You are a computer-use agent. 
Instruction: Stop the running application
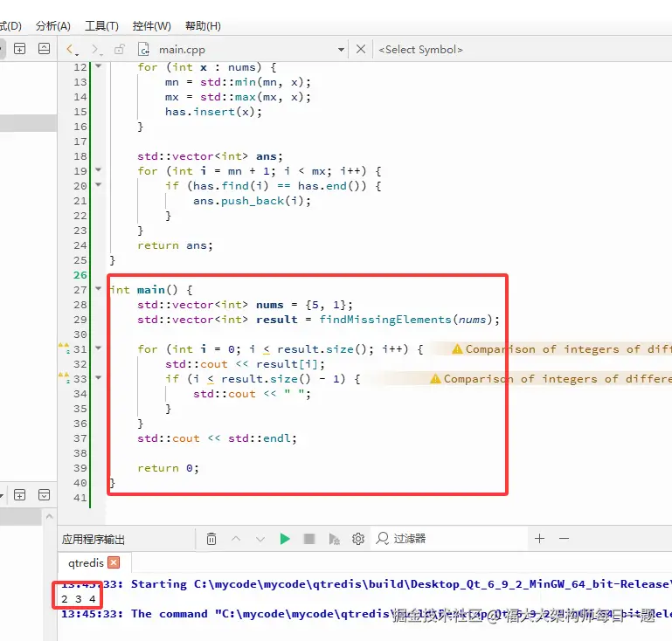[309, 539]
